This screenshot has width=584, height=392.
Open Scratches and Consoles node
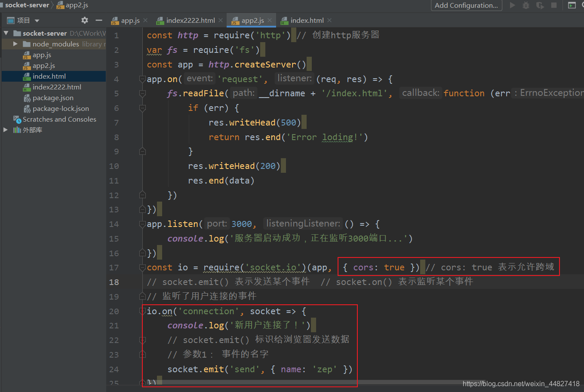pyautogui.click(x=59, y=119)
